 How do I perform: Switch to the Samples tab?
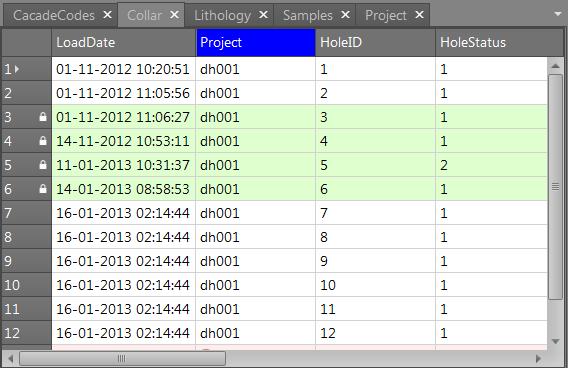click(x=308, y=15)
